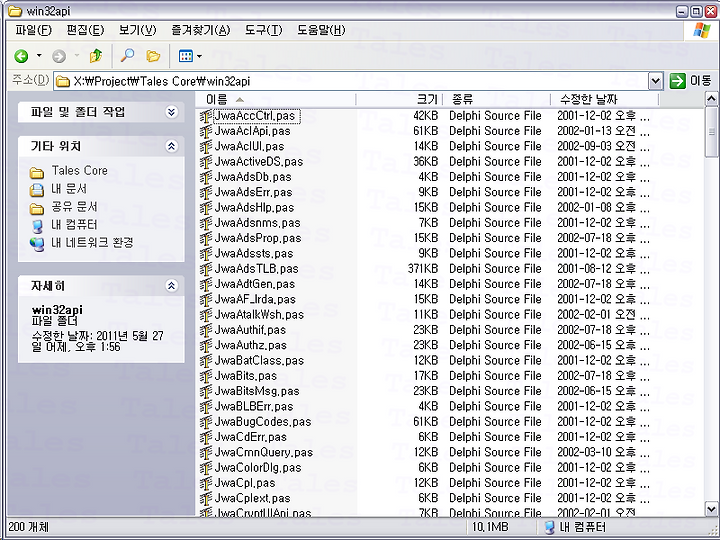
Task: Select JwaAdsHlp.pas file icon
Action: coord(206,208)
